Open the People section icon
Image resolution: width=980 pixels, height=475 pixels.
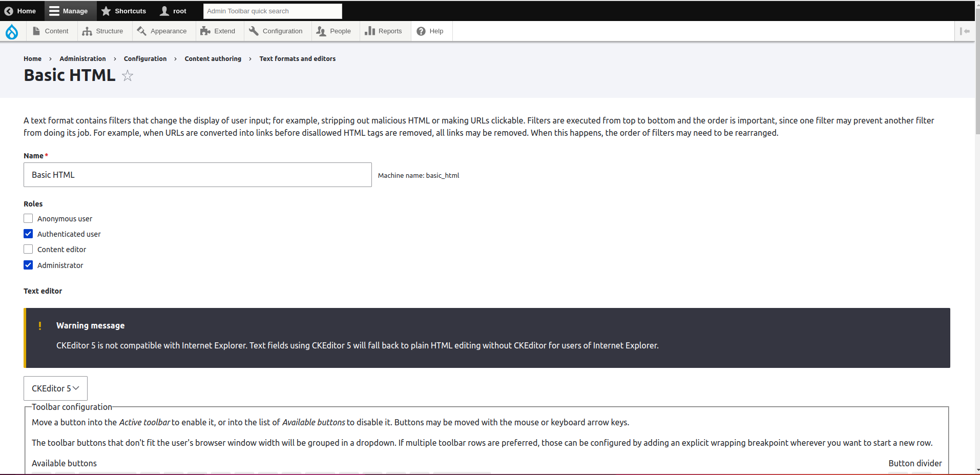point(321,31)
